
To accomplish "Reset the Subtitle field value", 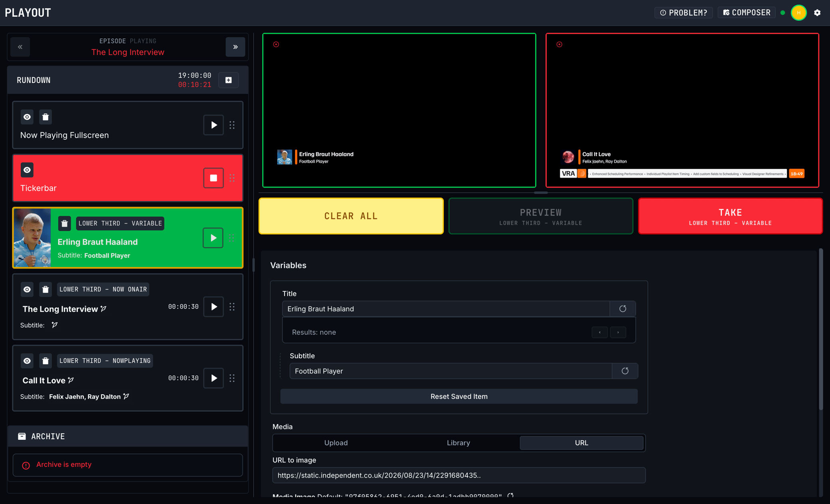I will pyautogui.click(x=625, y=371).
